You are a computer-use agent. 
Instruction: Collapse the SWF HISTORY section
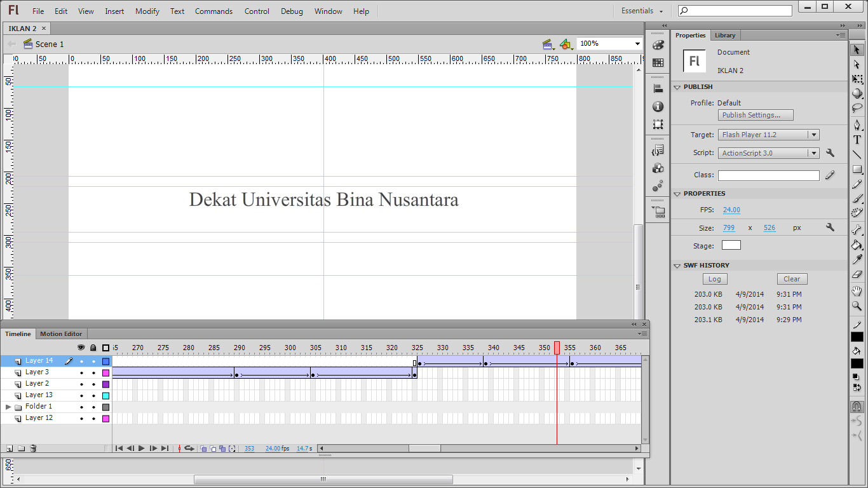[x=677, y=266]
